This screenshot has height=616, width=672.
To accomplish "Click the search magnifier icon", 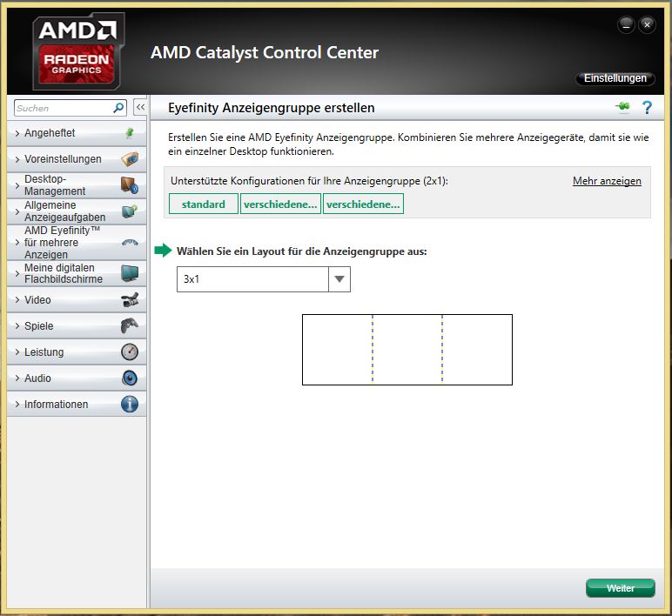I will (118, 108).
